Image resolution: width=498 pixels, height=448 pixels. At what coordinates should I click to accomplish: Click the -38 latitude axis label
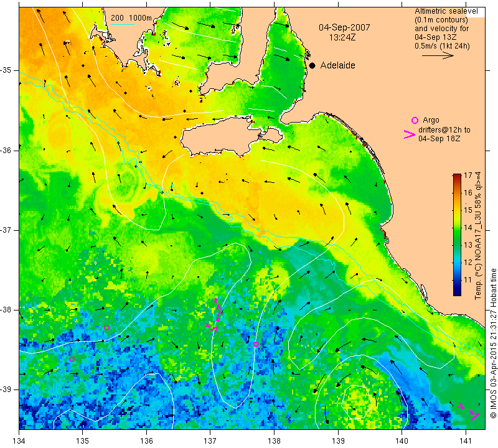(7, 310)
